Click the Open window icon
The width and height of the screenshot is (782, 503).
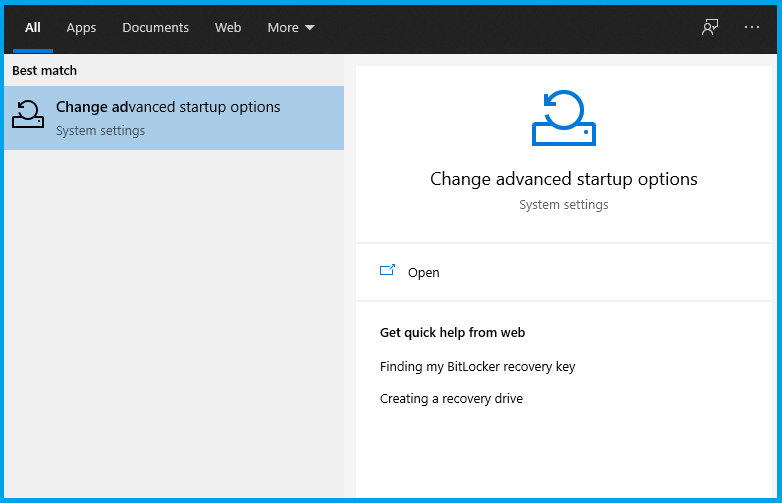[388, 271]
